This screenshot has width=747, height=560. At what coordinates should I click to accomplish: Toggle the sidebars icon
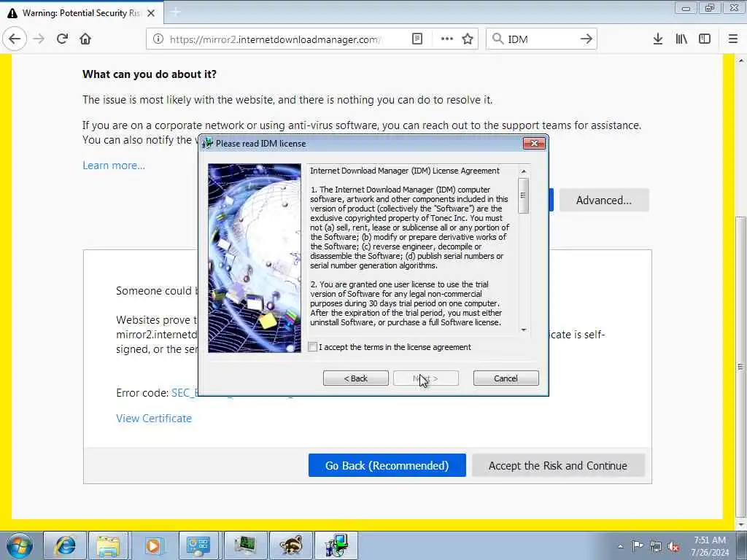[705, 39]
